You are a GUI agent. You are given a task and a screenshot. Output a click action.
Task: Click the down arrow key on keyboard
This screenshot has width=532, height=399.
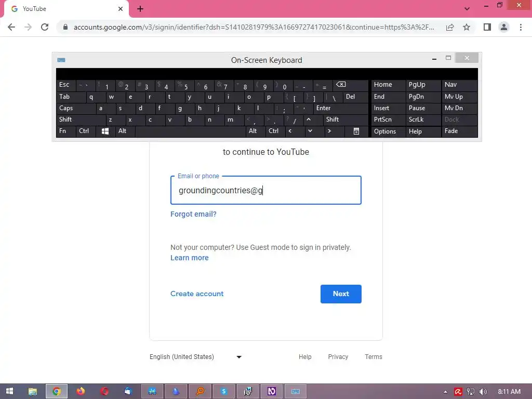coord(314,131)
